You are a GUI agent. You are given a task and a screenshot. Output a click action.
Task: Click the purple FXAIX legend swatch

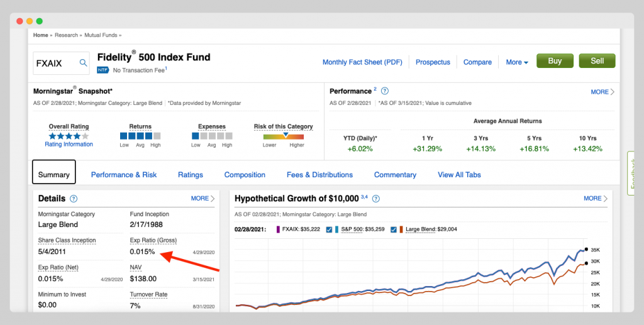278,229
